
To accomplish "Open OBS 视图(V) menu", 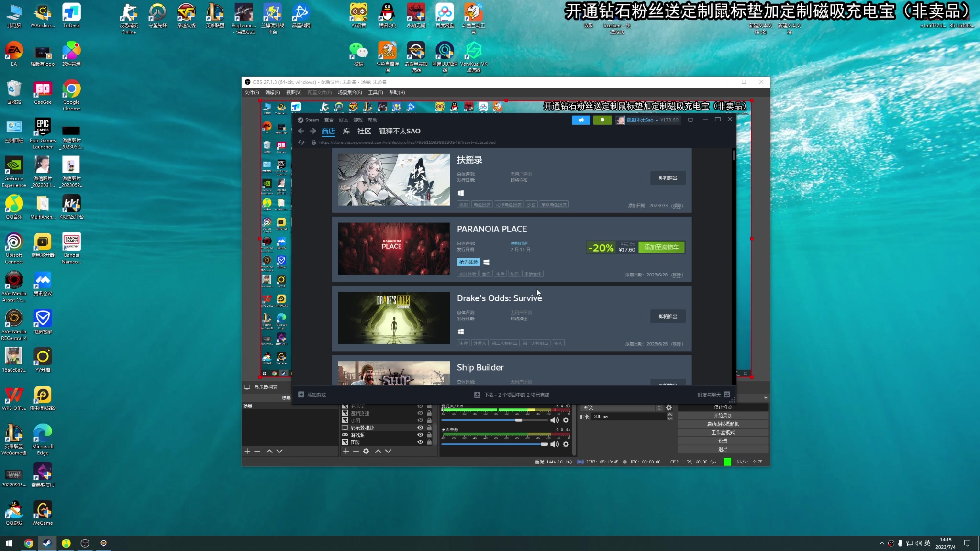I will [x=294, y=93].
